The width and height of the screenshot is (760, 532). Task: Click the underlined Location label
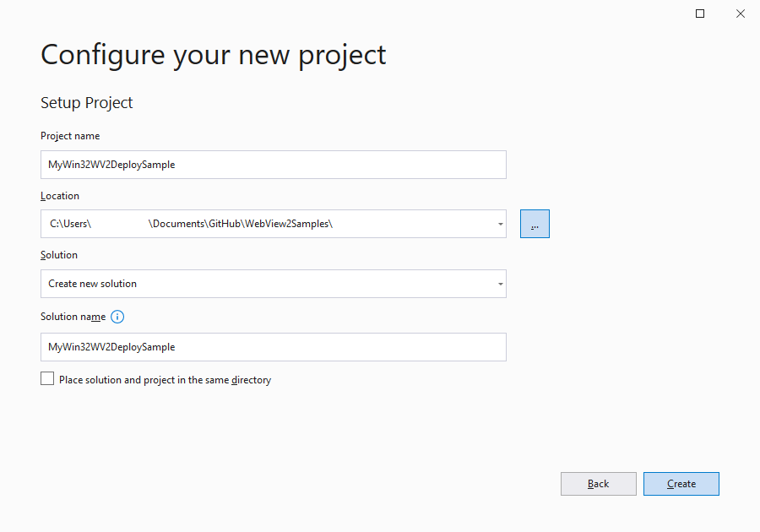(59, 195)
